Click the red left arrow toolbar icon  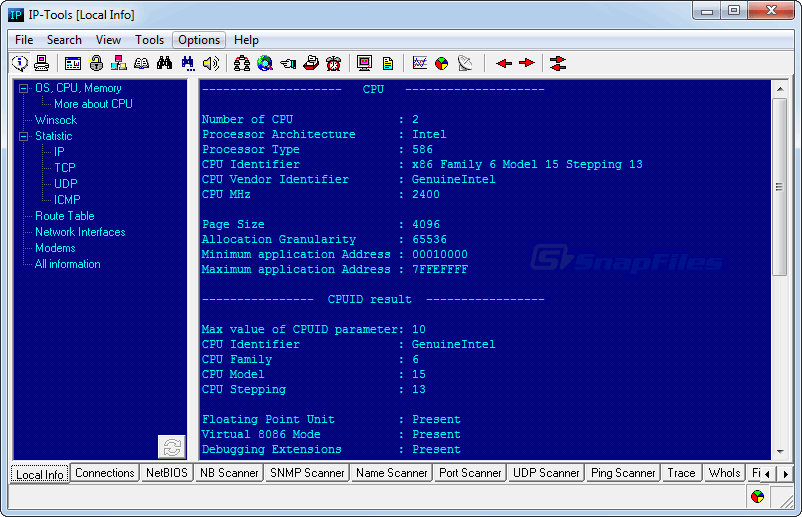coord(504,63)
